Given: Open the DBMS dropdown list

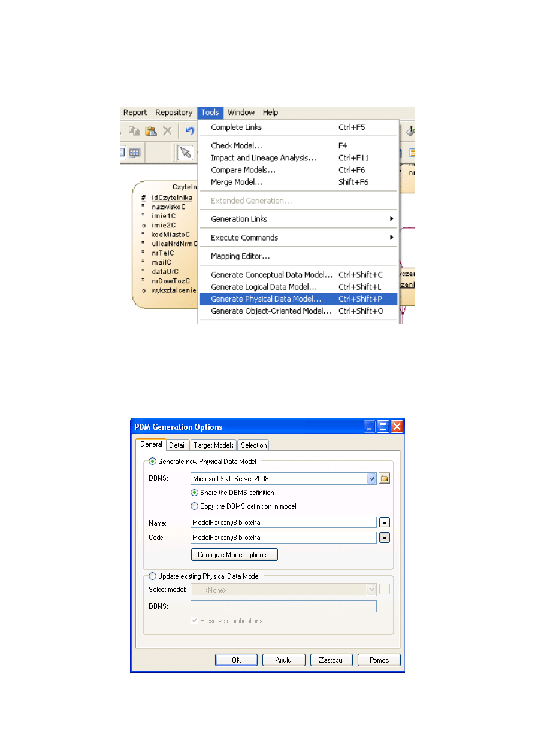Looking at the screenshot, I should [x=371, y=478].
